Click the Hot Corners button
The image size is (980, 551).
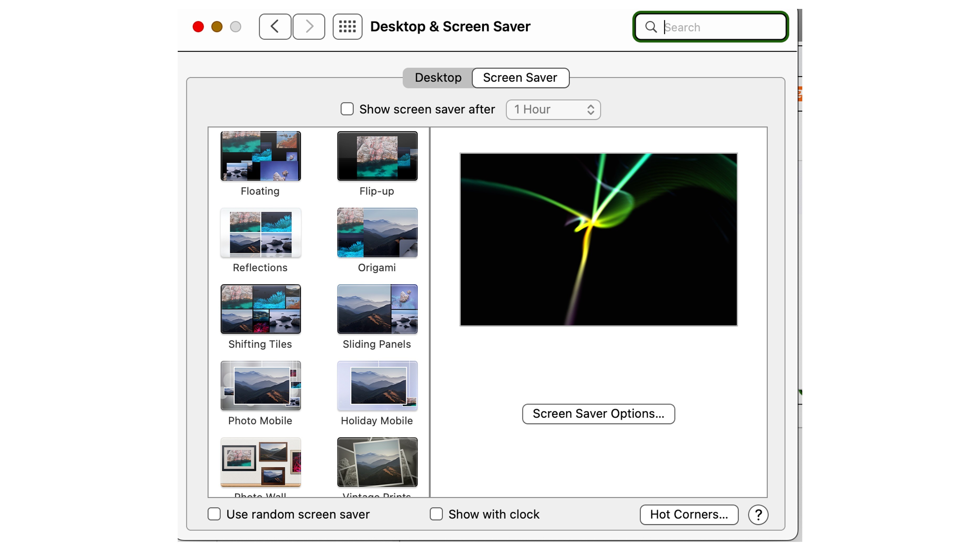point(689,515)
